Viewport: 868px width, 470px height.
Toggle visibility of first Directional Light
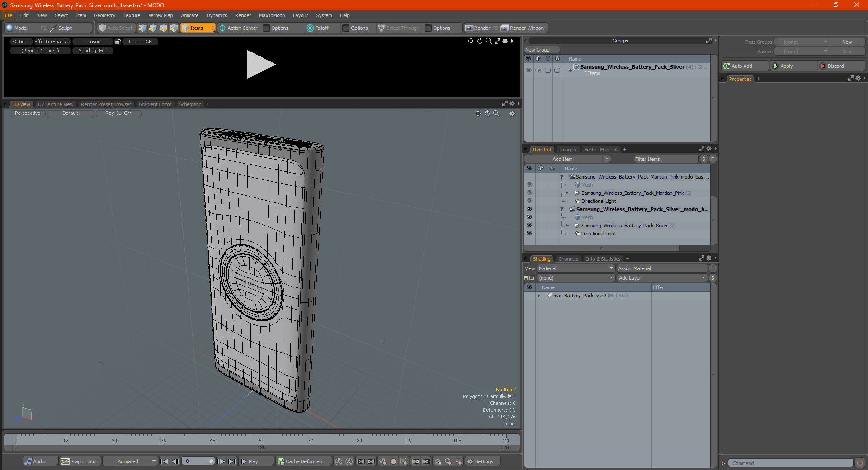click(x=529, y=201)
